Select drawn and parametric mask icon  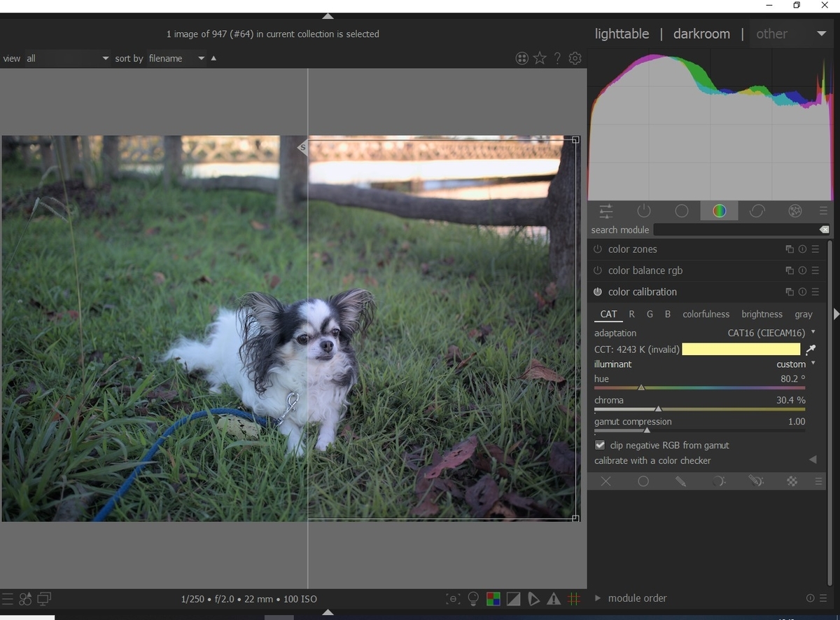coord(755,481)
